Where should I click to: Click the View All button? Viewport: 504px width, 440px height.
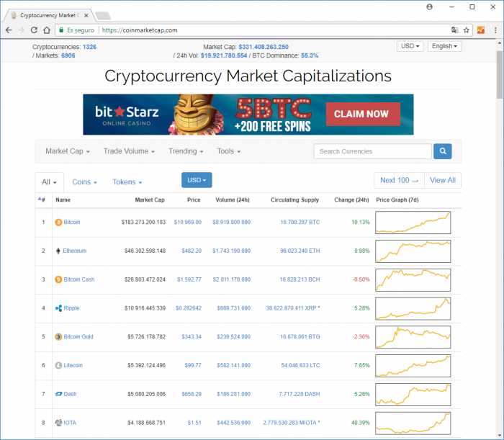pyautogui.click(x=443, y=180)
